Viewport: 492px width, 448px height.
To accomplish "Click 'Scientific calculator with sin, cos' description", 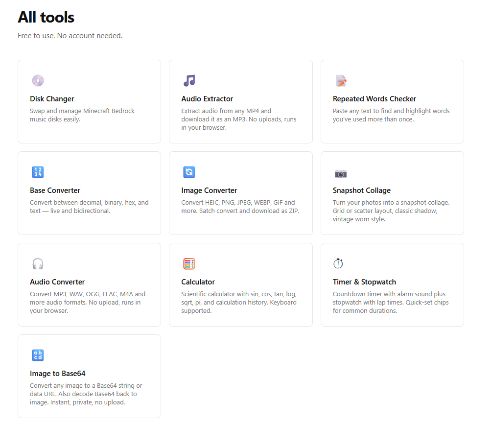I will (239, 303).
